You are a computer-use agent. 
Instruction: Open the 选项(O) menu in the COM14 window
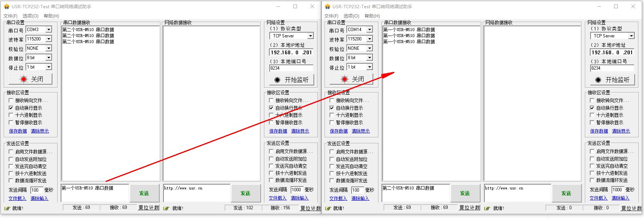pos(351,16)
